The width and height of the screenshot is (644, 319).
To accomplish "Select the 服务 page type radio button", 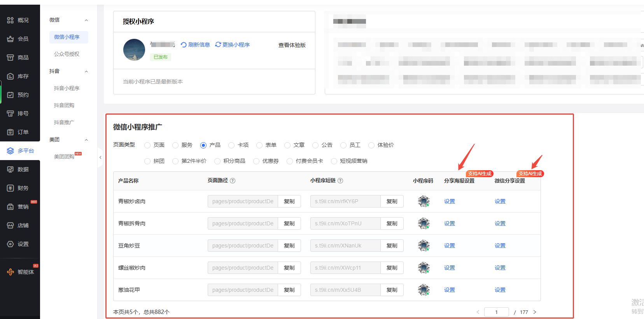I will pos(175,145).
